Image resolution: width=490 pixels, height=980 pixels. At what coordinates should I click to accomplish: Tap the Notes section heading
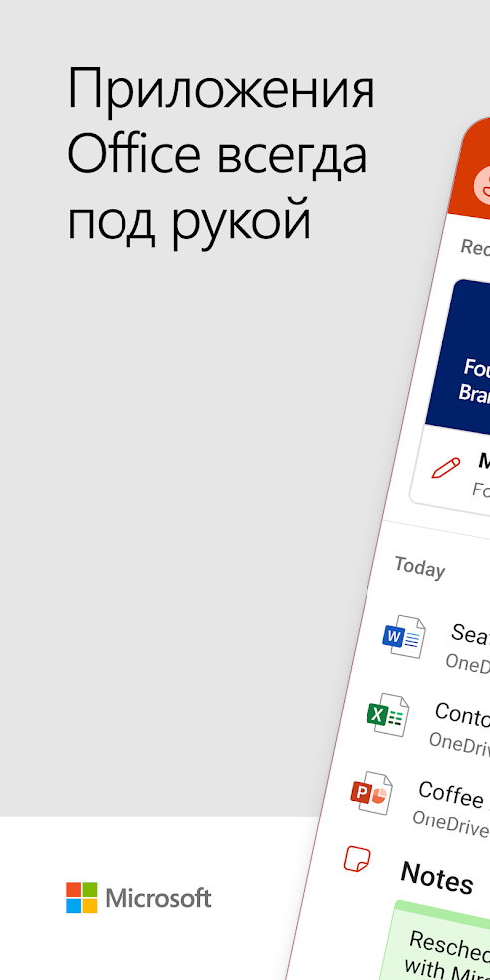437,877
